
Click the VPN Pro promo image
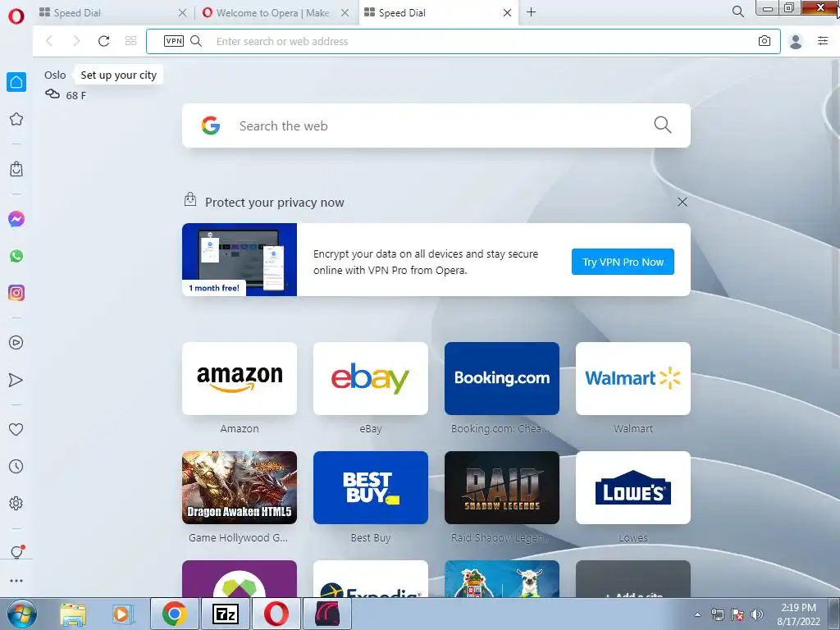click(x=240, y=259)
